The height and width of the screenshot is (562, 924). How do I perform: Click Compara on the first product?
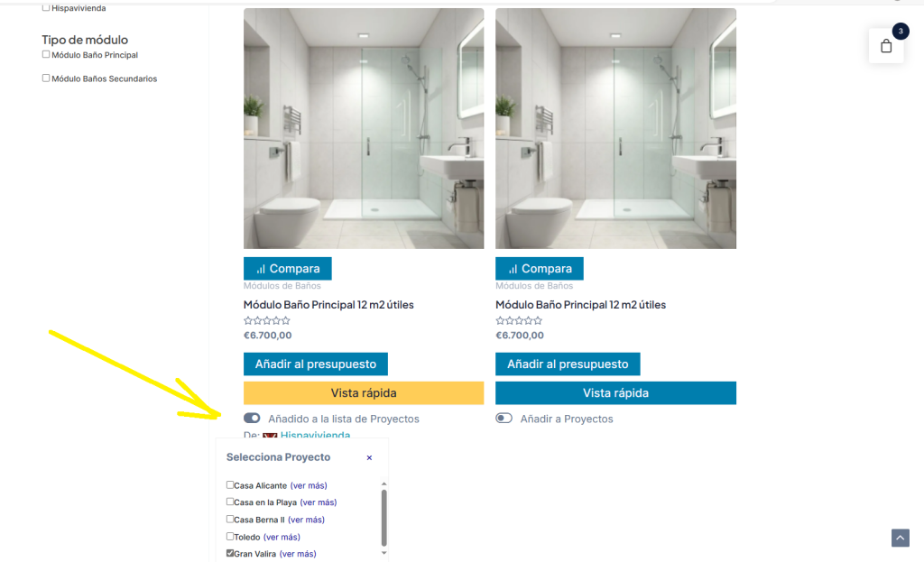[288, 269]
